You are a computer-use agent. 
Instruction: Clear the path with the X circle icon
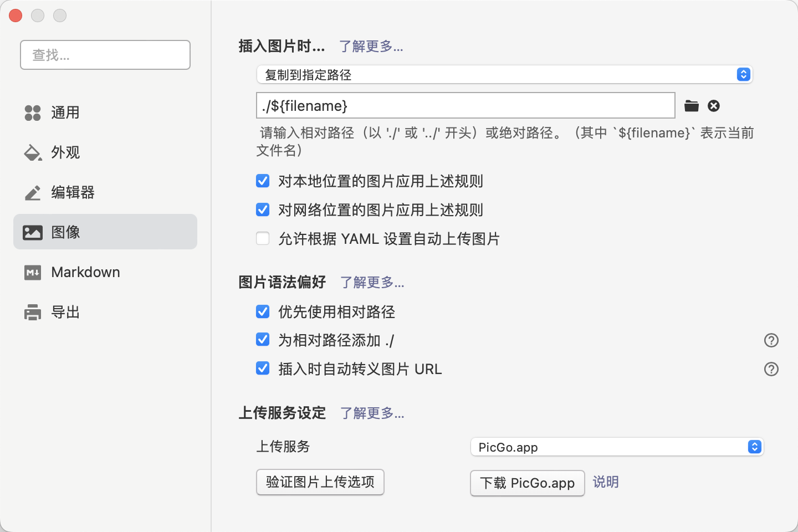pos(714,106)
